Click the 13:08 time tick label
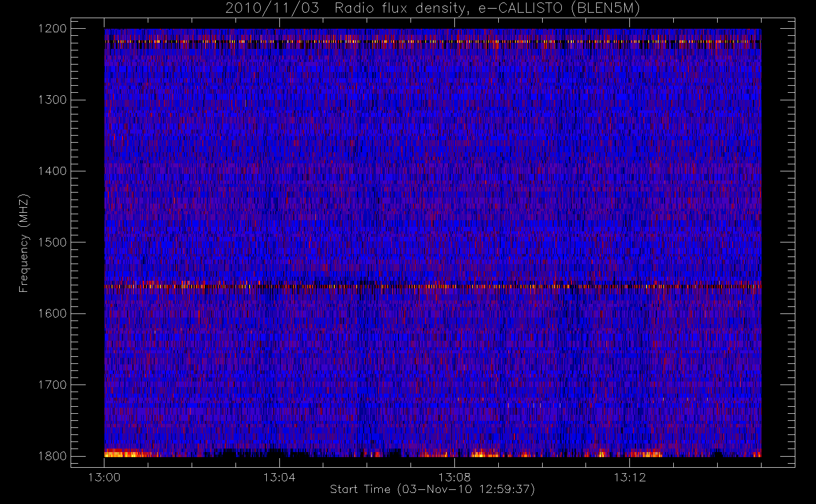This screenshot has width=816, height=504. point(454,477)
